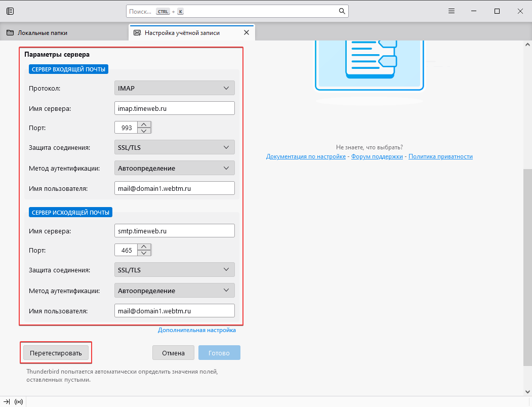The width and height of the screenshot is (532, 407).
Task: Switch to the Локальные папки tab
Action: (64, 33)
